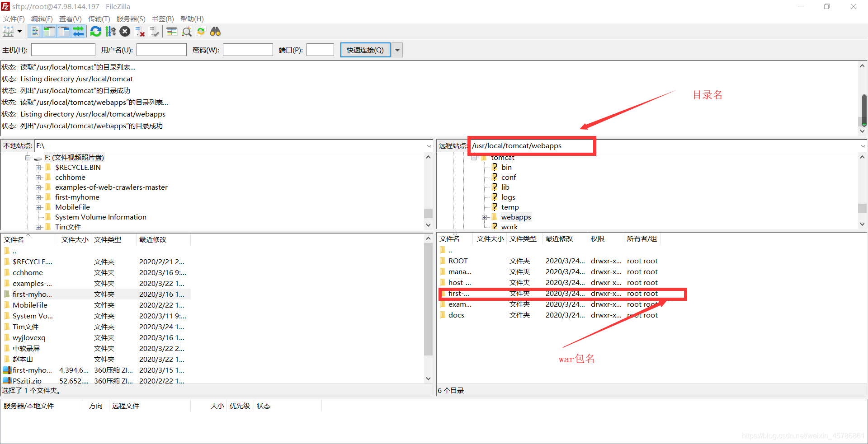Viewport: 868px width, 444px height.
Task: Reconnect to the last server
Action: 155,32
